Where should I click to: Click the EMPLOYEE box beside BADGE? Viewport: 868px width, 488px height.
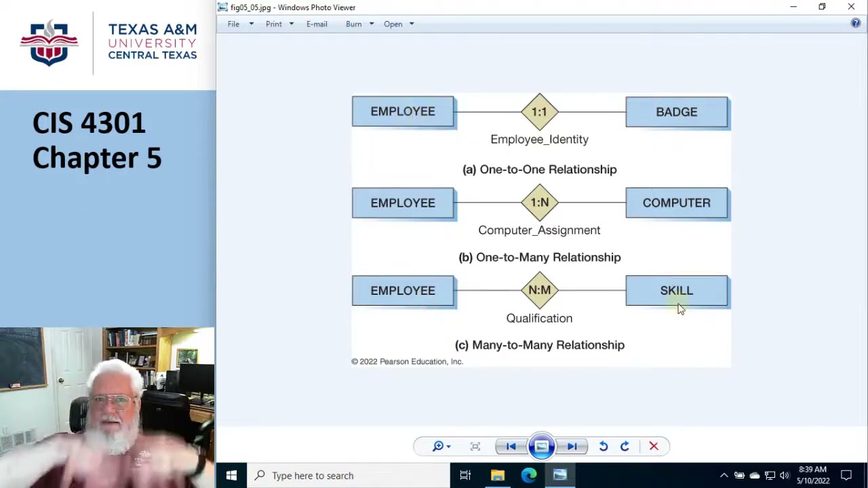[403, 111]
